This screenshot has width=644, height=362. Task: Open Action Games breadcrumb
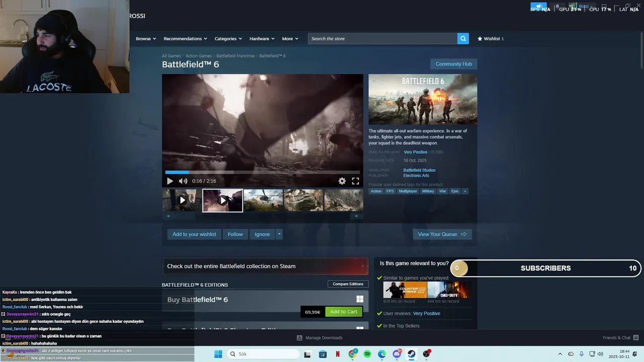click(198, 56)
